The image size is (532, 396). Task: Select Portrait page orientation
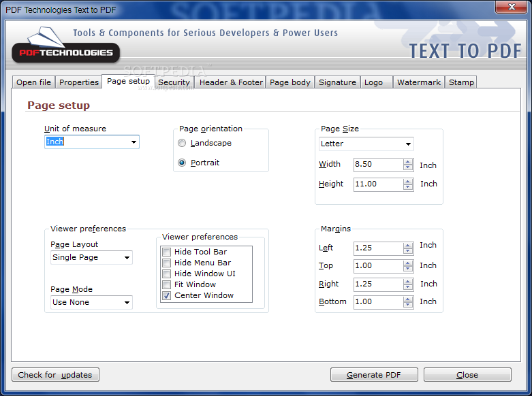click(182, 163)
